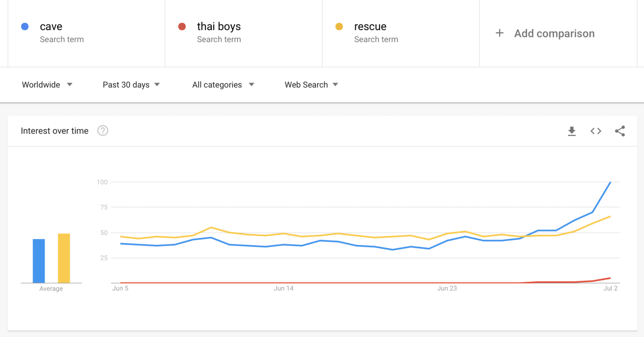Click the yellow dot beside rescue

coord(339,27)
